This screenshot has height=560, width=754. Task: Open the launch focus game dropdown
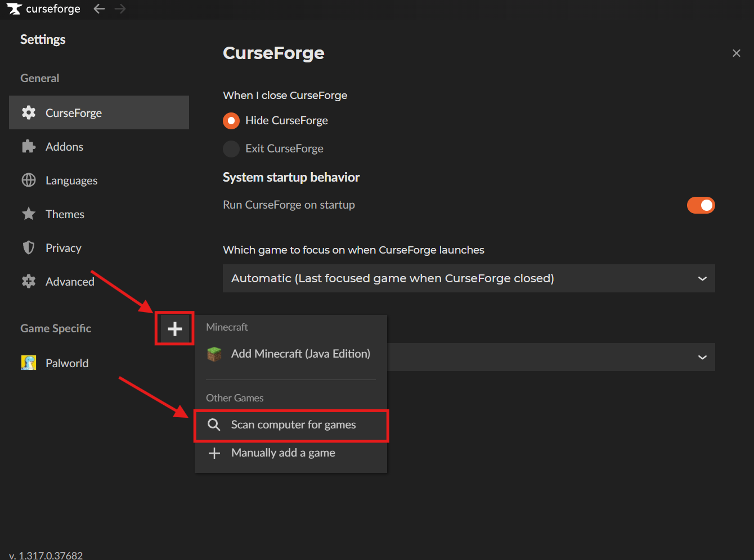tap(469, 278)
